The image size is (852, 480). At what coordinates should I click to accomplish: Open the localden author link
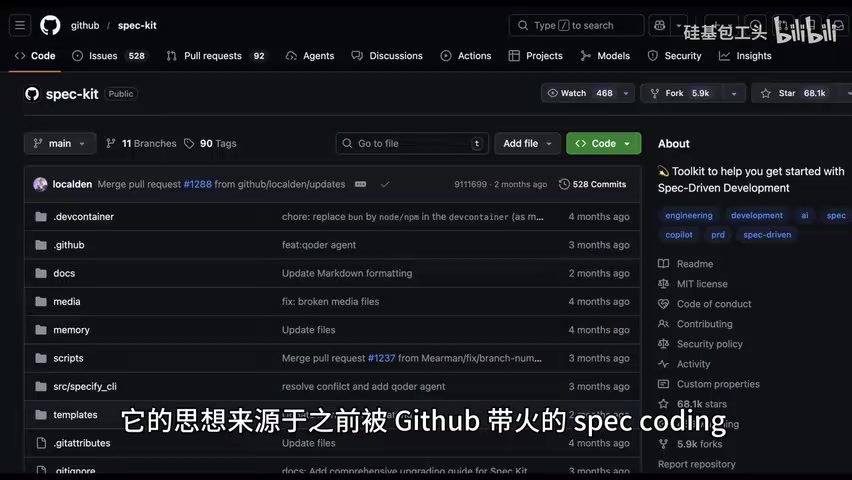(x=72, y=184)
